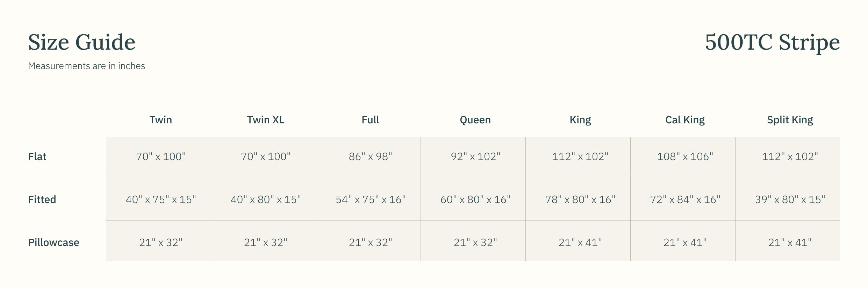Click the Size Guide heading
The width and height of the screenshot is (868, 289).
(x=81, y=42)
